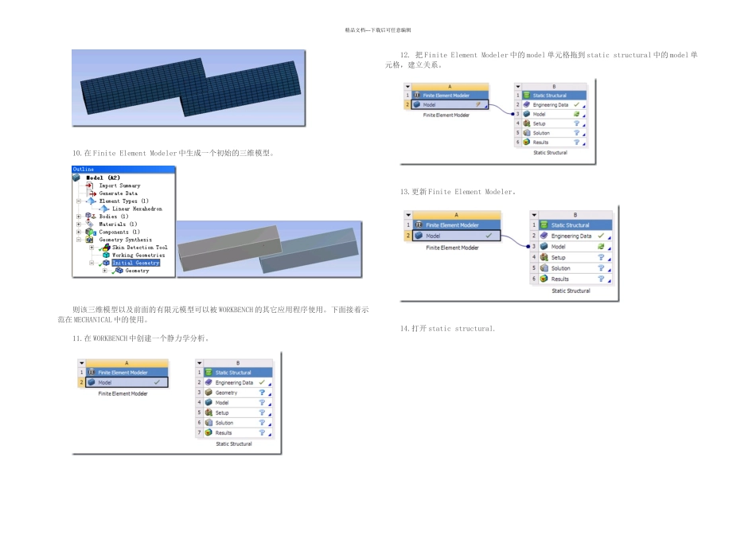Select the highlighted Initial Geometry item
756x535 pixels.
[x=135, y=263]
